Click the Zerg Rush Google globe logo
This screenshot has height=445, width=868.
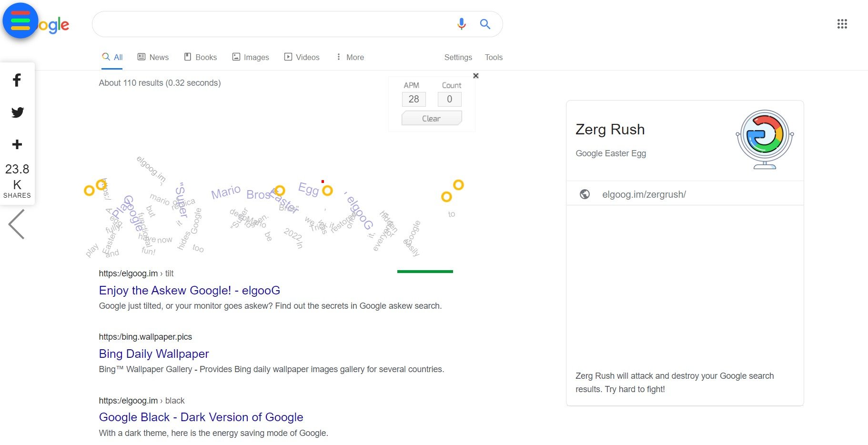(765, 139)
